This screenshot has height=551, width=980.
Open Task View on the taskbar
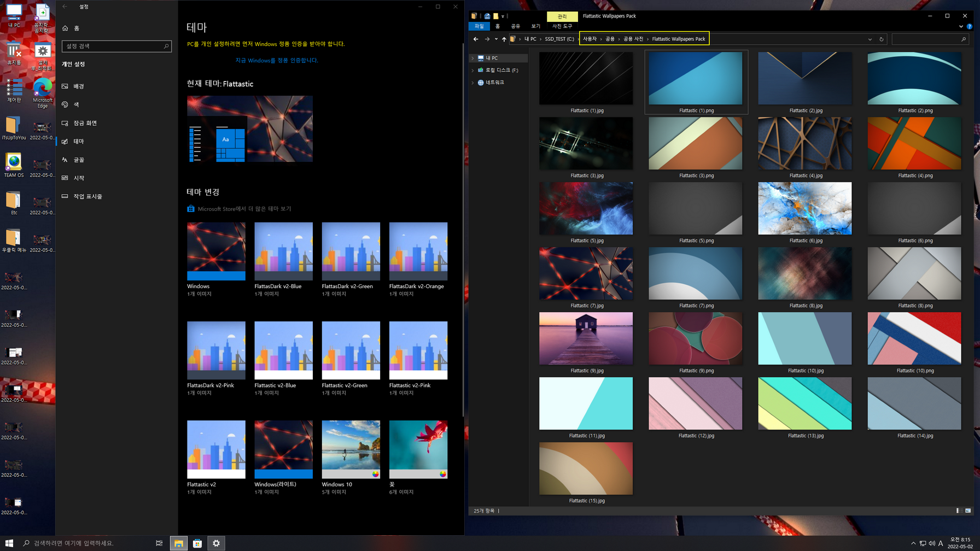(x=159, y=543)
